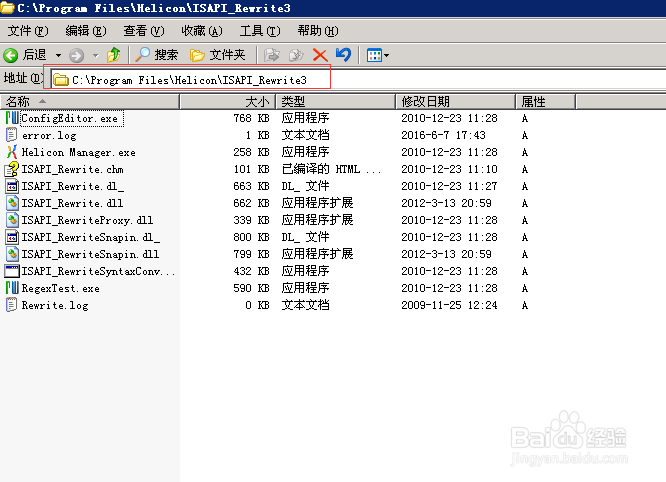Click the ISAPI_Rewrite.dl_ file name
The width and height of the screenshot is (666, 482).
click(73, 186)
